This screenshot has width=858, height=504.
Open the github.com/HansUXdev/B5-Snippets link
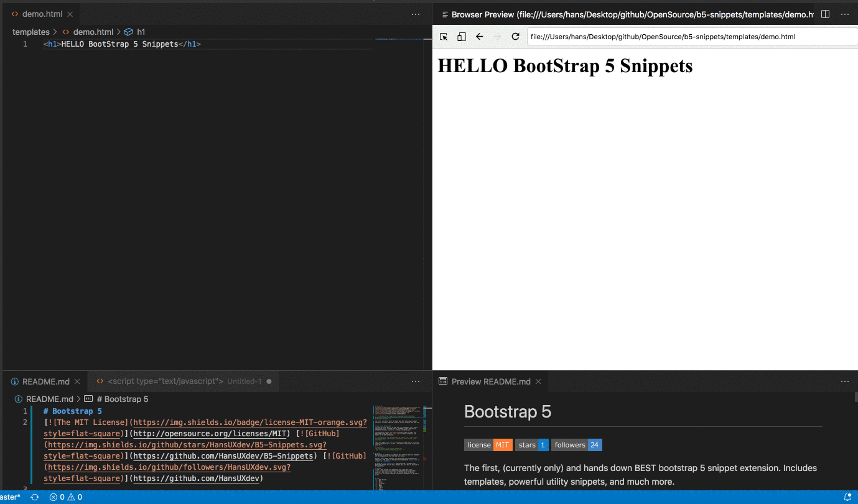(223, 456)
